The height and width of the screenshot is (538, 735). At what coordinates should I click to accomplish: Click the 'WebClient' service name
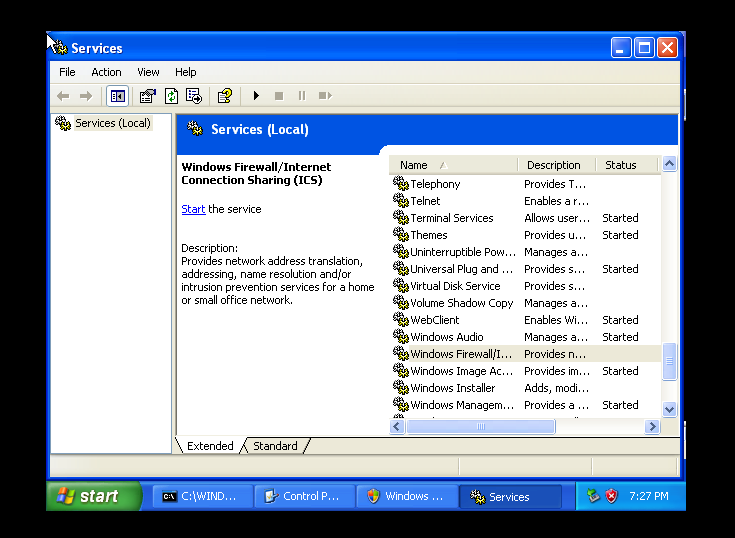point(435,320)
